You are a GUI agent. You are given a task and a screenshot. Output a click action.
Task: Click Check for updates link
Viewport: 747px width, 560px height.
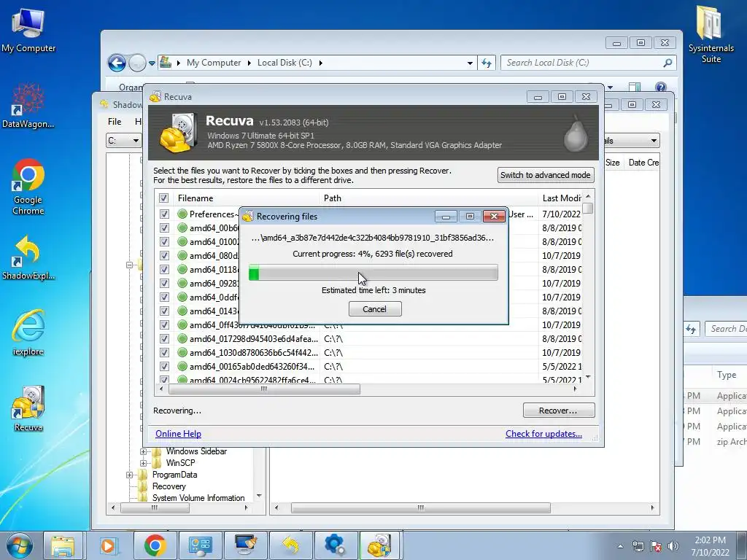click(x=543, y=434)
